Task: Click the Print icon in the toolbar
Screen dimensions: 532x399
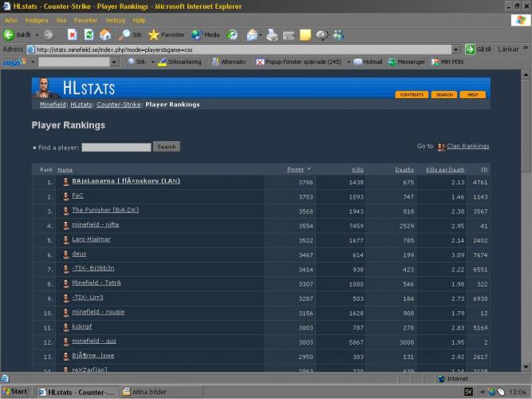Action: pyautogui.click(x=272, y=35)
